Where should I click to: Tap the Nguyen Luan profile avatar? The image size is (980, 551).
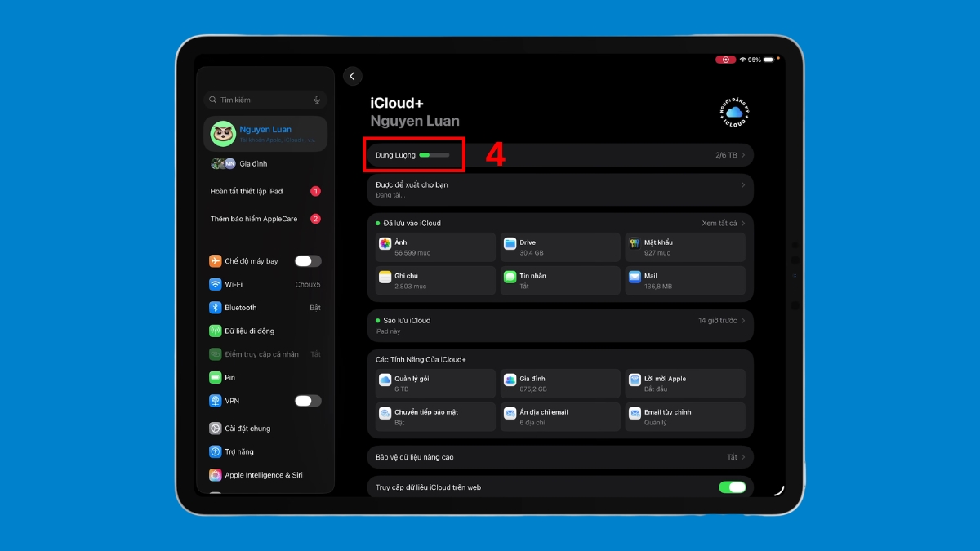point(223,134)
